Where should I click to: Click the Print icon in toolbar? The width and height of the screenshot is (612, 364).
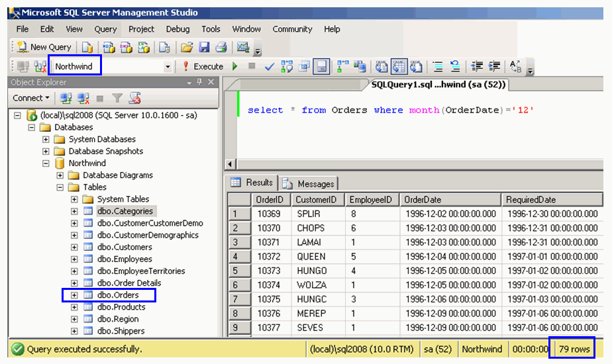(221, 47)
